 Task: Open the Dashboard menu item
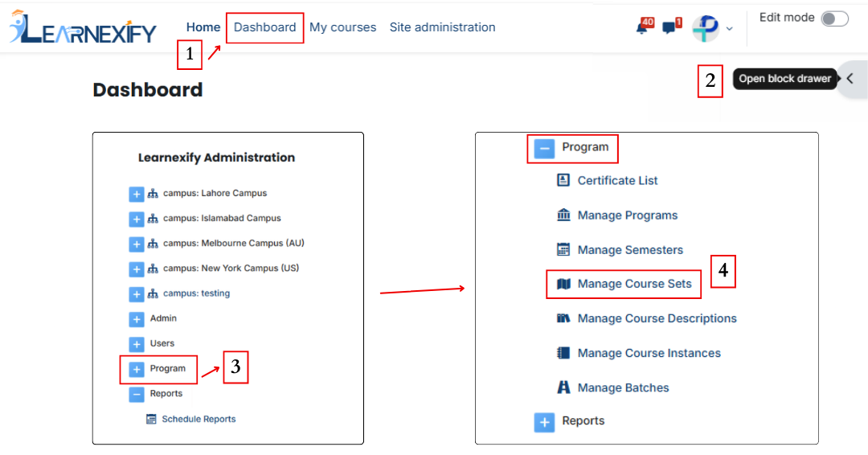264,27
